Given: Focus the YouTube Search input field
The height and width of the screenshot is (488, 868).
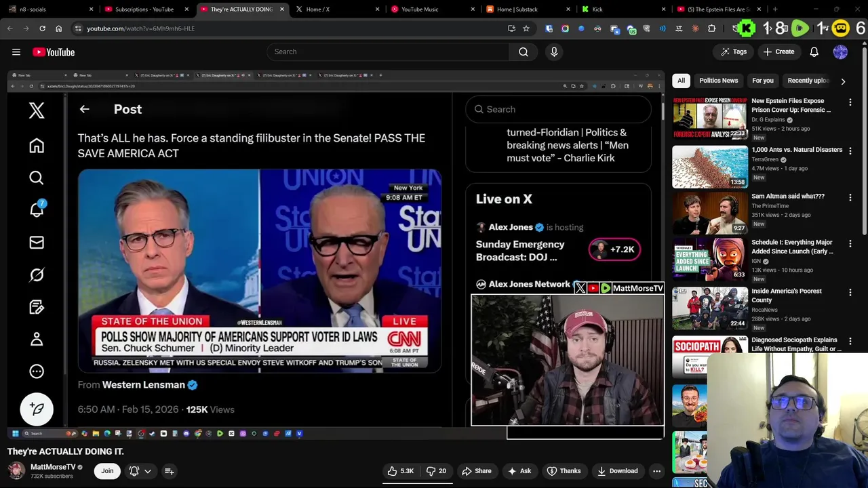Looking at the screenshot, I should click(388, 52).
